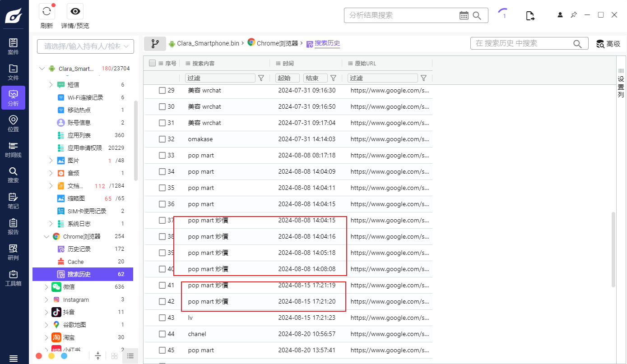
Task: Expand the 微信 tree node
Action: coord(46,287)
